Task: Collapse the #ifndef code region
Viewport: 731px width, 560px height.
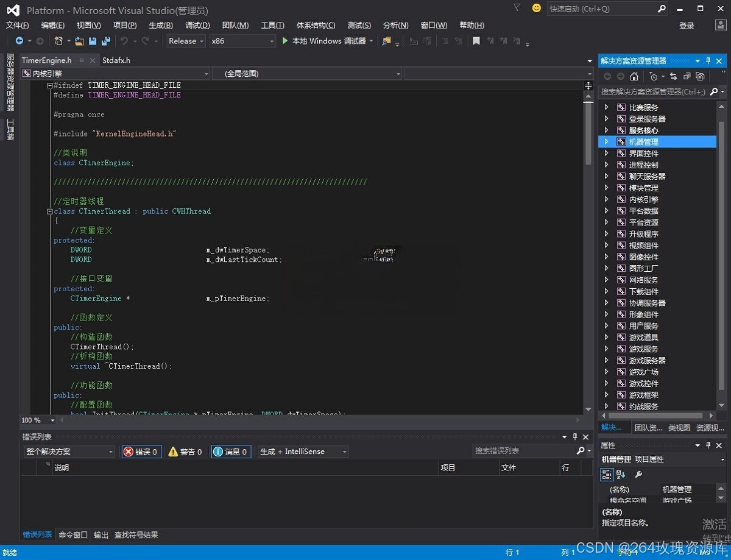Action: (50, 85)
